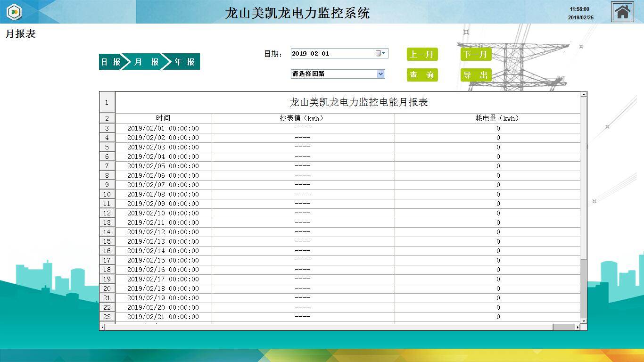The height and width of the screenshot is (362, 644).
Task: Click the 抄表值(kwh) column header
Action: click(x=302, y=118)
